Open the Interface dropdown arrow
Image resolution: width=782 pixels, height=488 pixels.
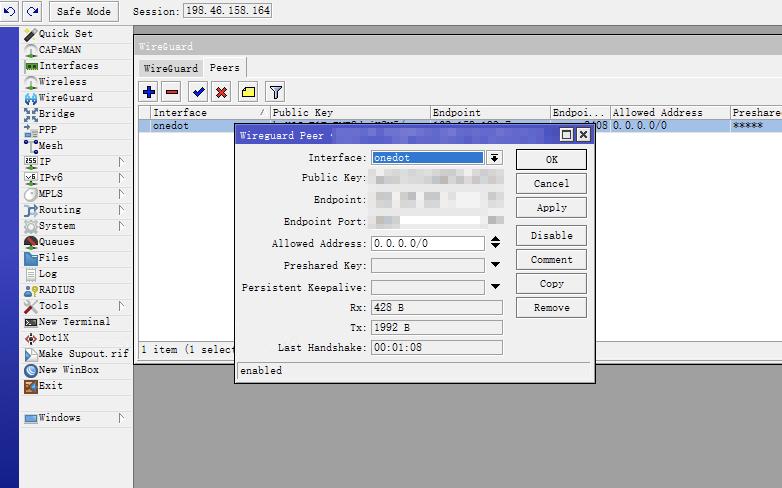(494, 158)
